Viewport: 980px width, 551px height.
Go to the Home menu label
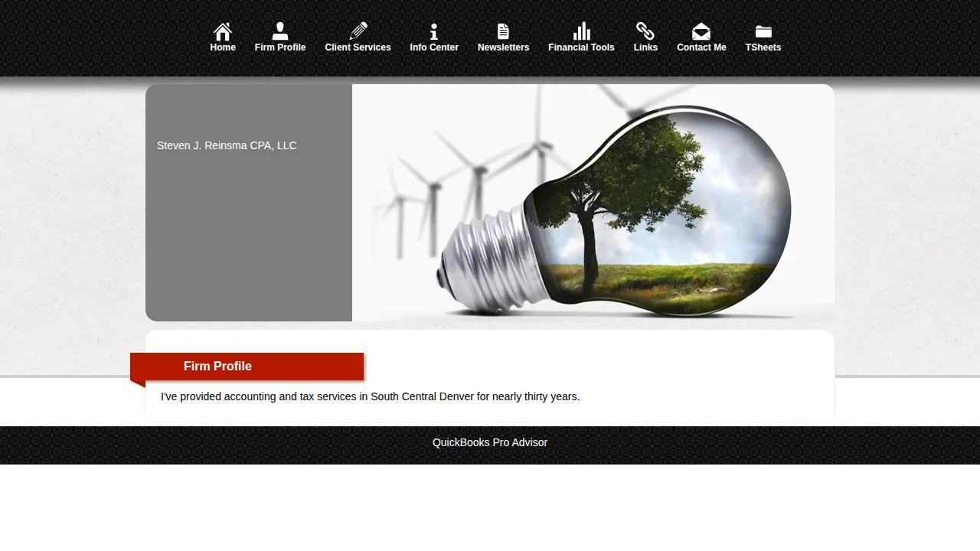point(223,47)
